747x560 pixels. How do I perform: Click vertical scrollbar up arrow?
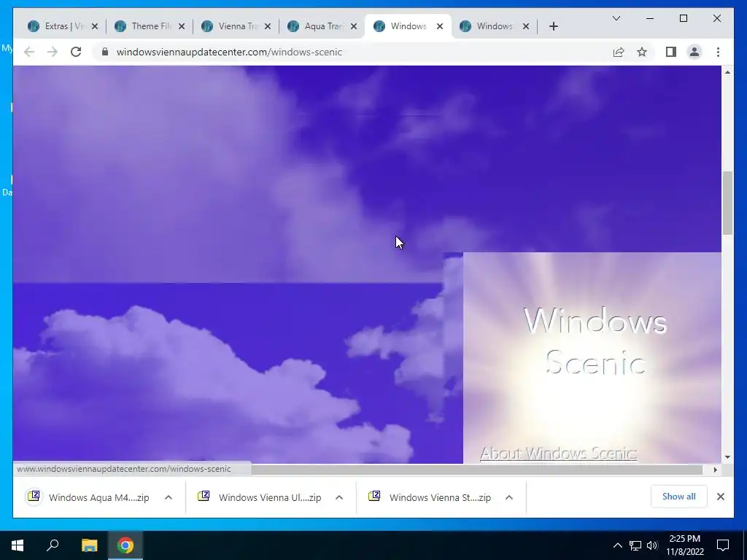click(727, 72)
